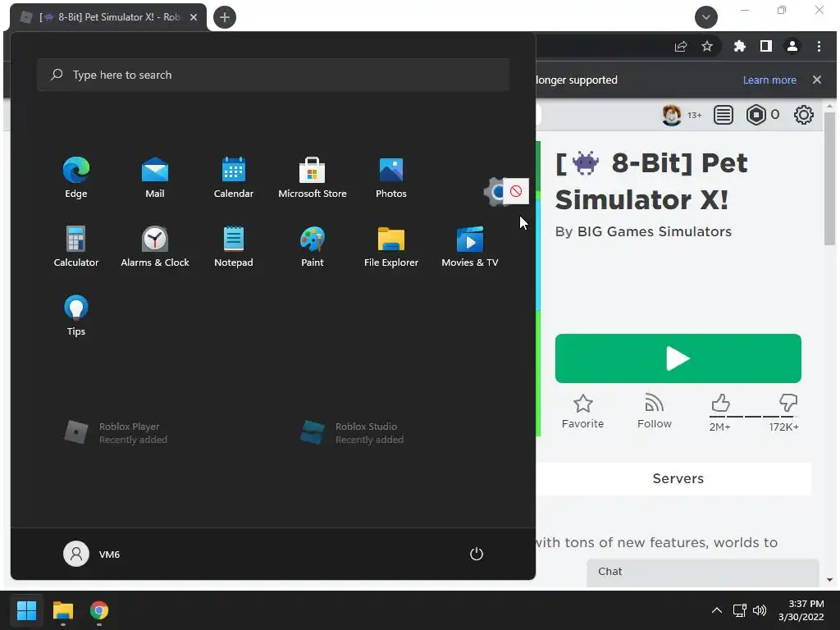This screenshot has height=630, width=840.
Task: Launch the Photos app
Action: click(391, 178)
